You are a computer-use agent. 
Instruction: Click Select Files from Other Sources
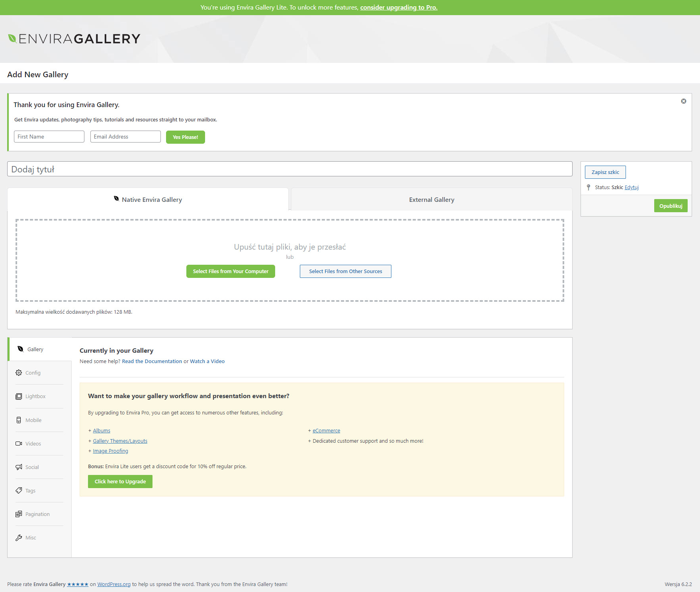point(345,271)
